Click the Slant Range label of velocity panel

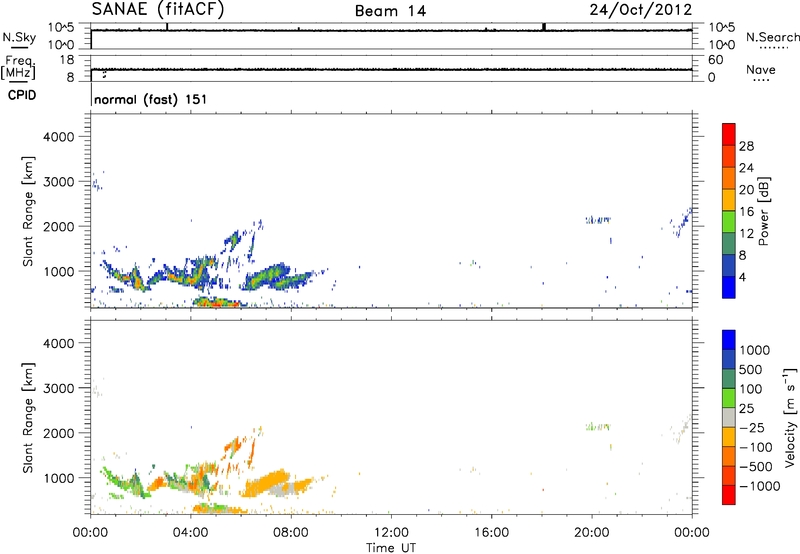coord(28,418)
